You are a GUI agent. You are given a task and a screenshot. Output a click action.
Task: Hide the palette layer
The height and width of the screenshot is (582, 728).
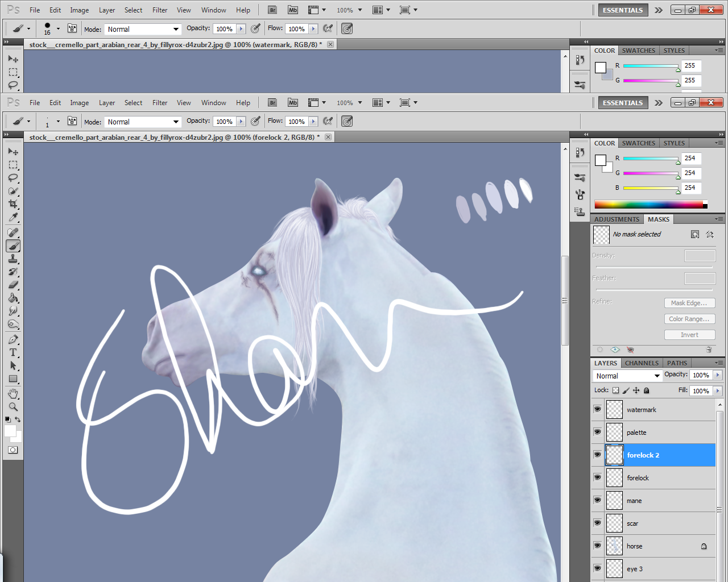coord(597,432)
